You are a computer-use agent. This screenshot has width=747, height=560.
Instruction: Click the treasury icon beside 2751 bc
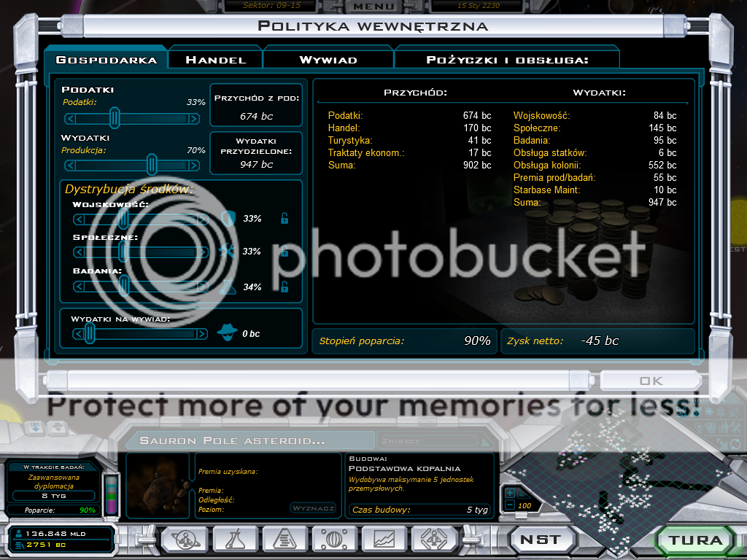point(19,545)
